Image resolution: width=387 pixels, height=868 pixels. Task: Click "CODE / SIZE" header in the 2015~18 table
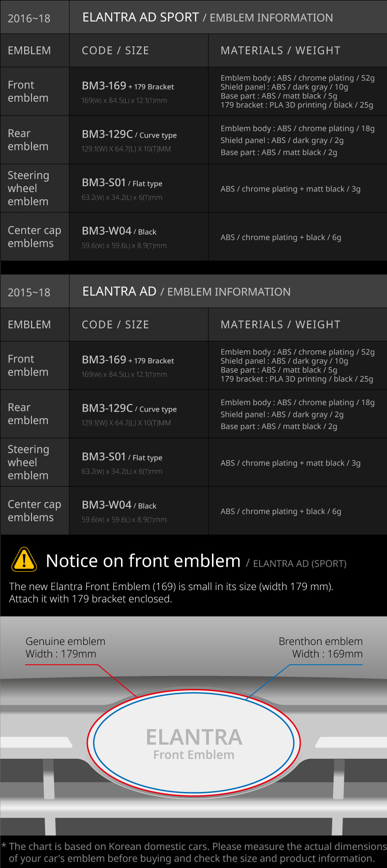pos(115,325)
